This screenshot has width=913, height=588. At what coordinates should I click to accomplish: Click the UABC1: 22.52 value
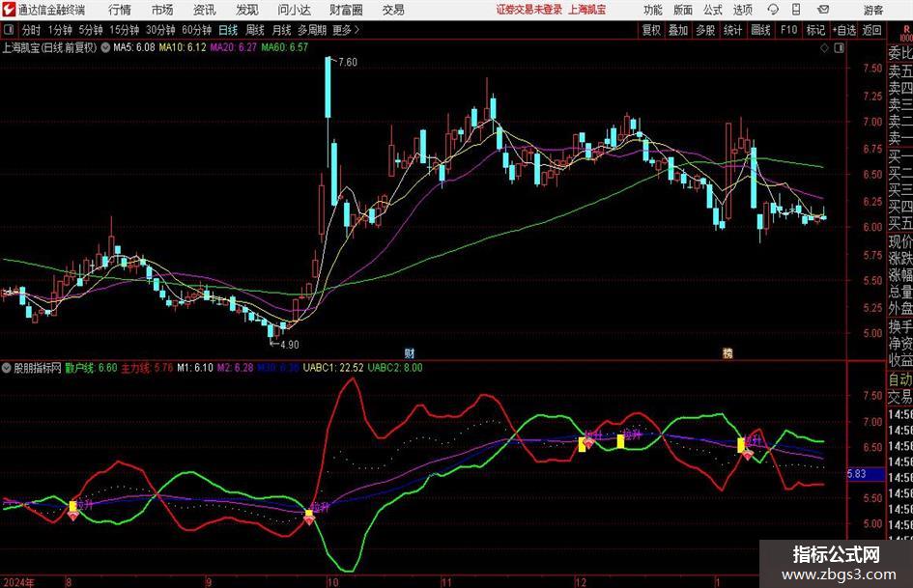pos(333,368)
